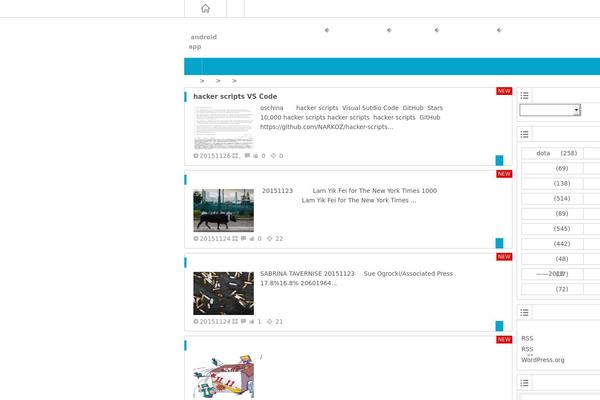
Task: Click the blue read-more square on hacker scripts post
Action: click(499, 160)
